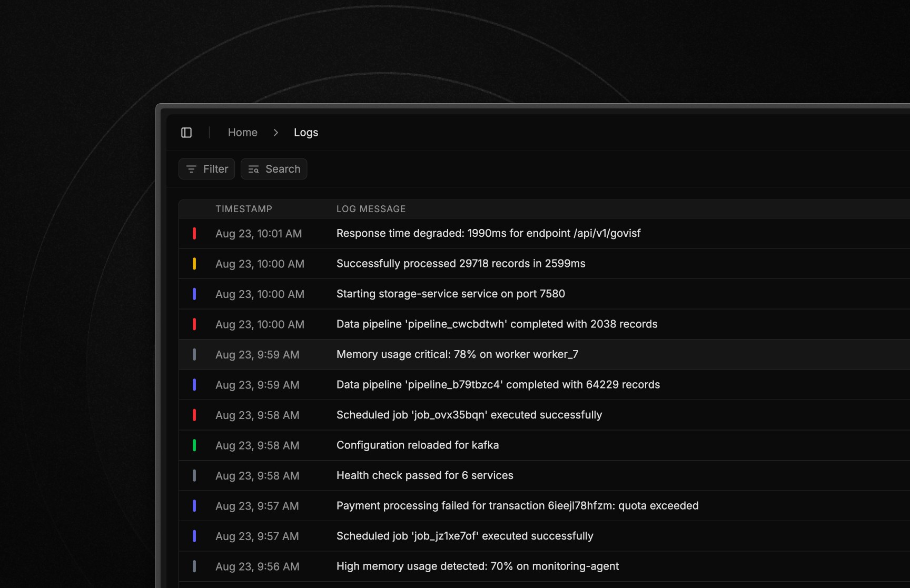Select pipeline_cwcbdtwh completed log message
Viewport: 910px width, 588px height.
[497, 324]
